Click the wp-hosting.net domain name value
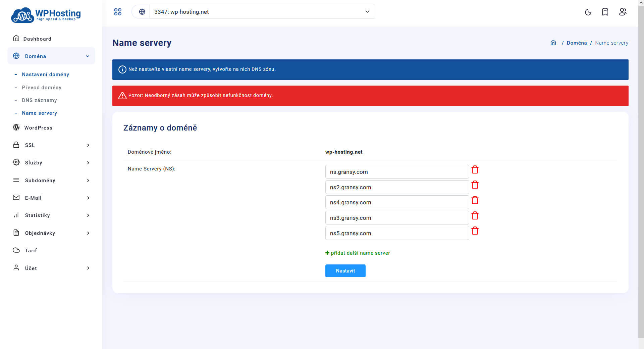 coord(344,152)
